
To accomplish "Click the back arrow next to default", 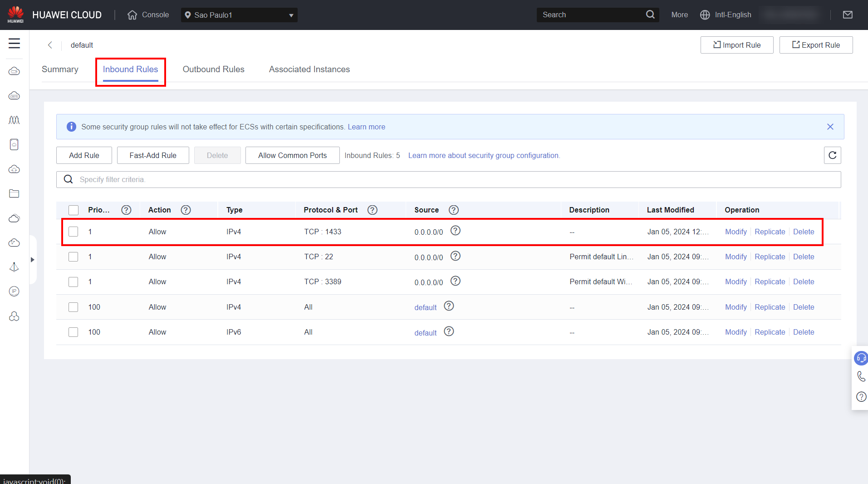I will click(x=50, y=45).
